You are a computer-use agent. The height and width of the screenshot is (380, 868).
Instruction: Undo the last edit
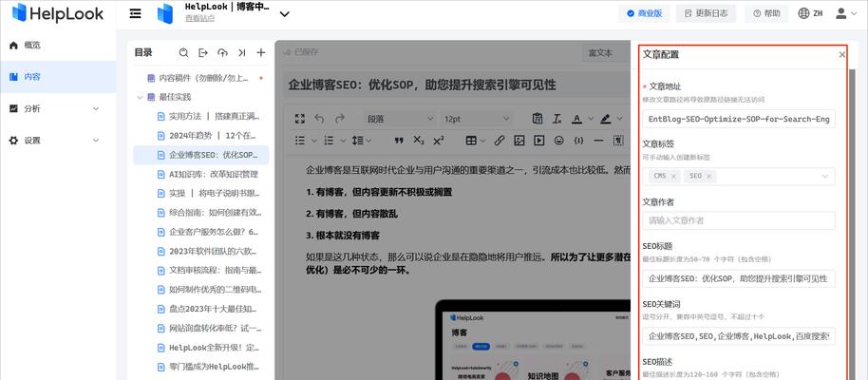(x=319, y=119)
